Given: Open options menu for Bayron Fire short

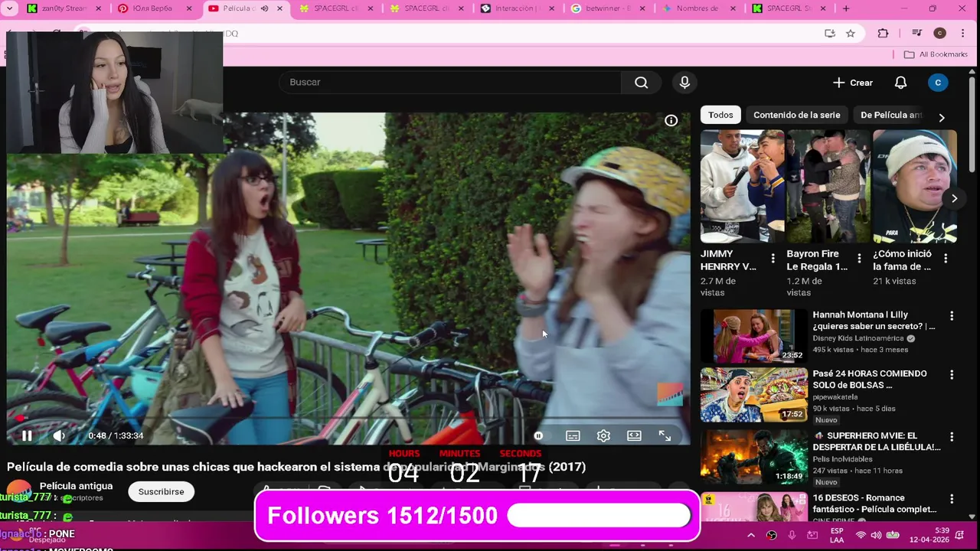Looking at the screenshot, I should tap(859, 259).
